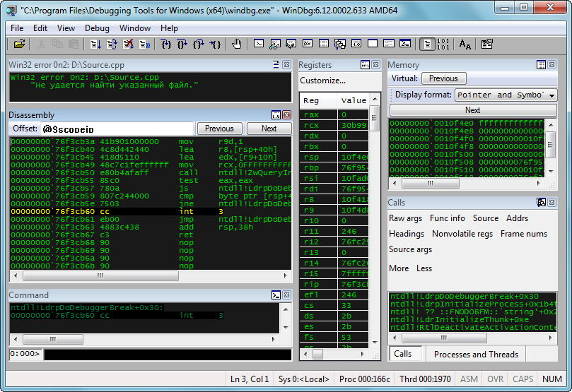The width and height of the screenshot is (572, 392).
Task: Click the Stop Debugging toolbar icon
Action: (x=128, y=44)
